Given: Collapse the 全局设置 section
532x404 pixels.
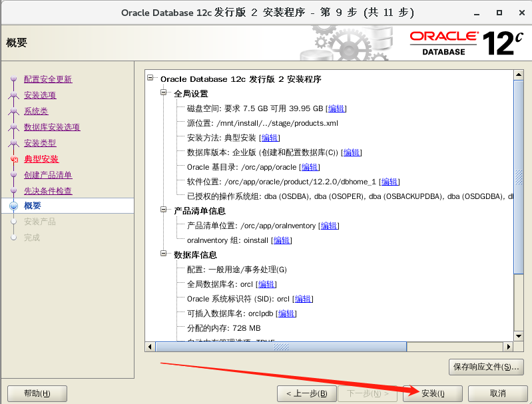Looking at the screenshot, I should (x=164, y=93).
